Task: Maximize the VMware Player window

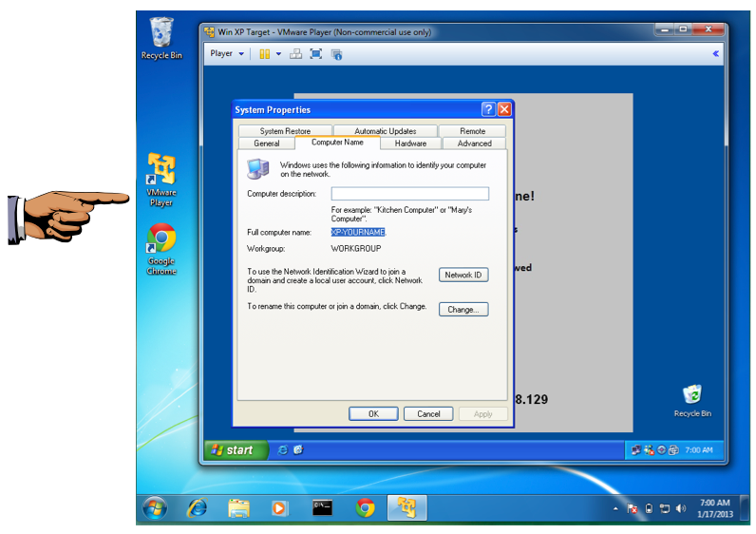Action: click(x=683, y=29)
